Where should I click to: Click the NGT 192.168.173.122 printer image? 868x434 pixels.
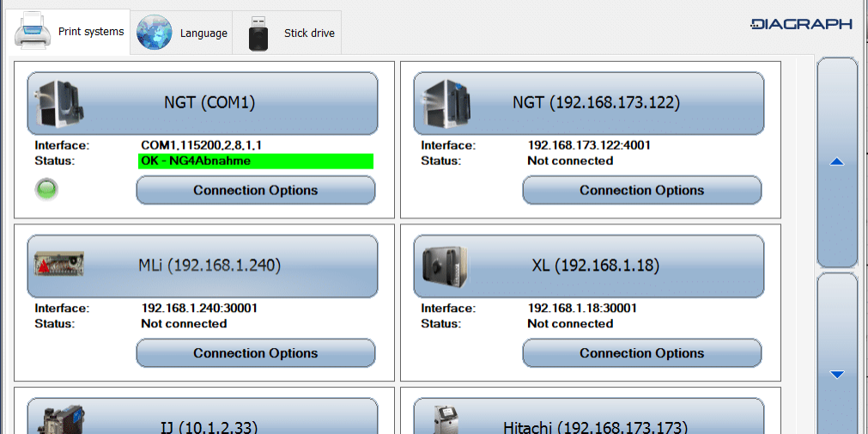446,103
